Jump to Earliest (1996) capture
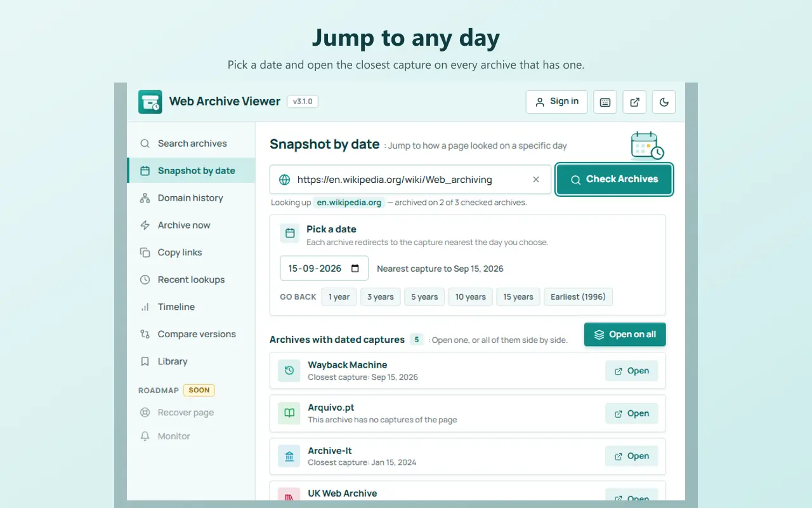Image resolution: width=812 pixels, height=508 pixels. point(578,297)
